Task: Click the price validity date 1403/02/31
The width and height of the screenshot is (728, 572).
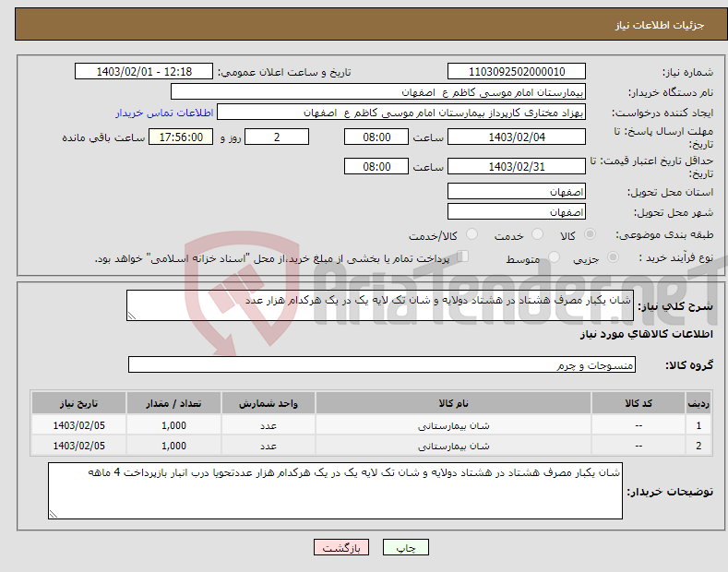Action: click(x=517, y=166)
